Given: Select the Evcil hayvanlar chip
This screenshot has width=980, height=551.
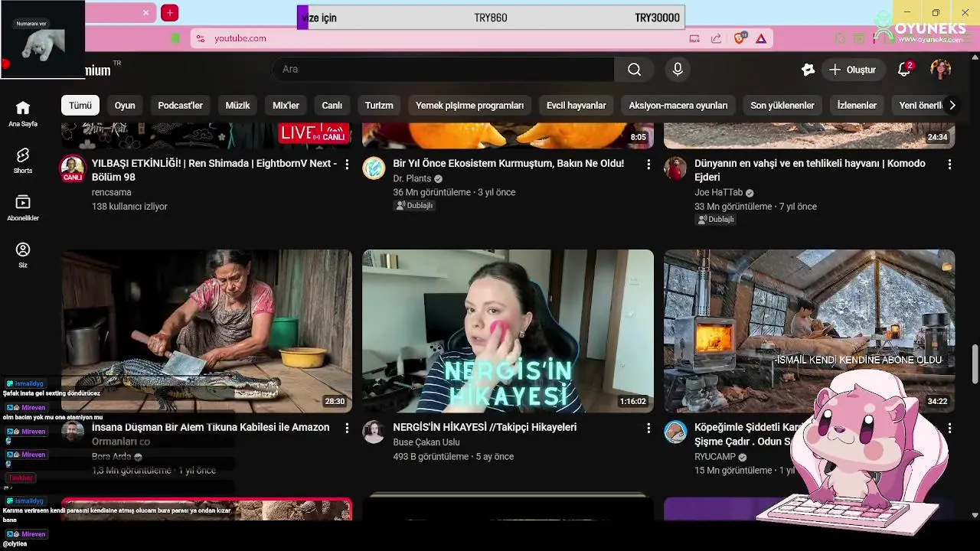Looking at the screenshot, I should tap(576, 106).
